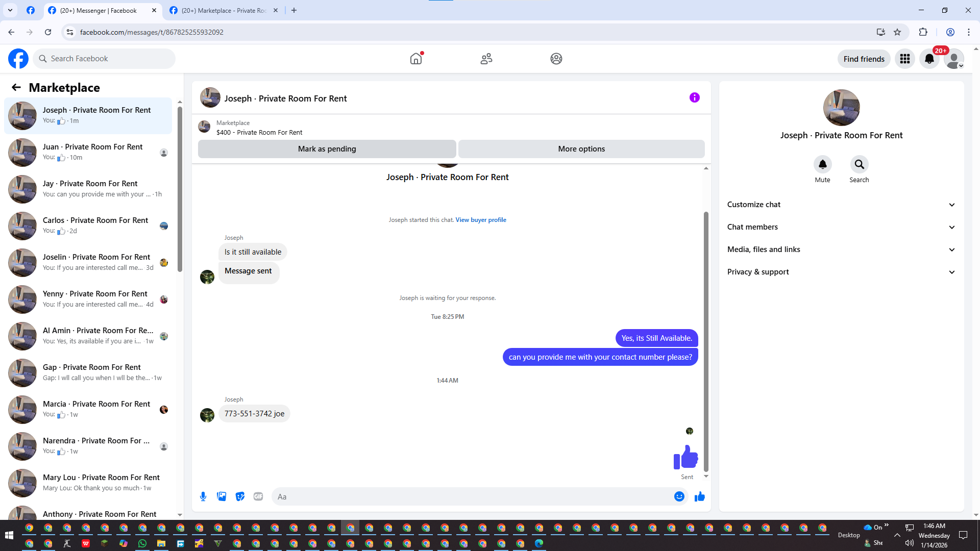Viewport: 980px width, 551px height.
Task: Expand Media, files and links section
Action: (841, 249)
